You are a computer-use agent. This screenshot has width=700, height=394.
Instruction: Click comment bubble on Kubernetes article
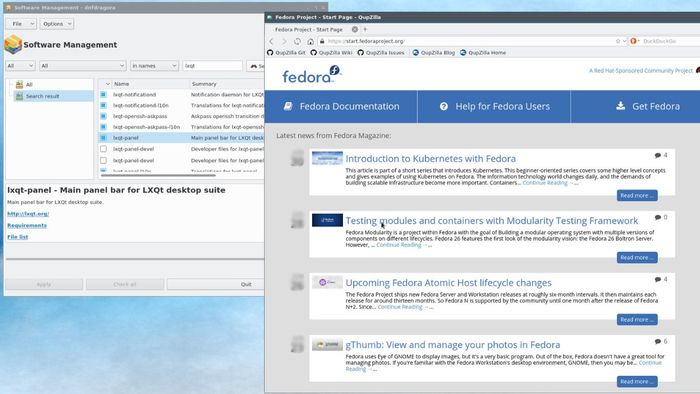658,155
